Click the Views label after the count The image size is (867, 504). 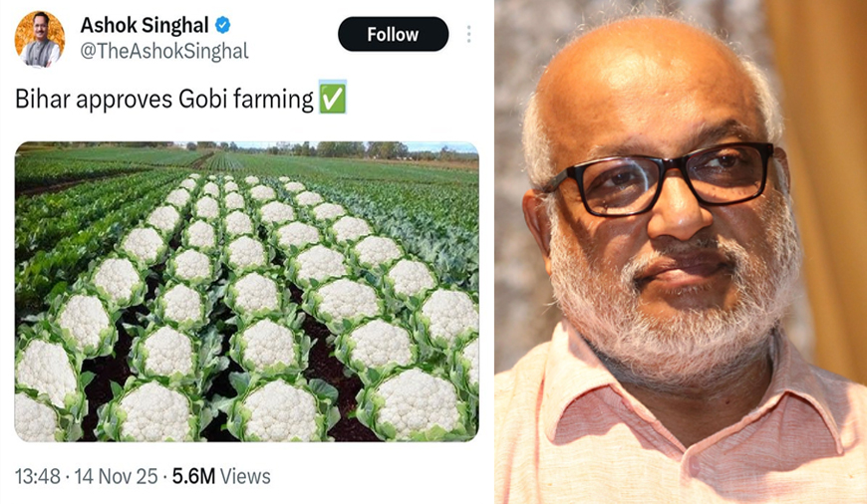[x=245, y=476]
